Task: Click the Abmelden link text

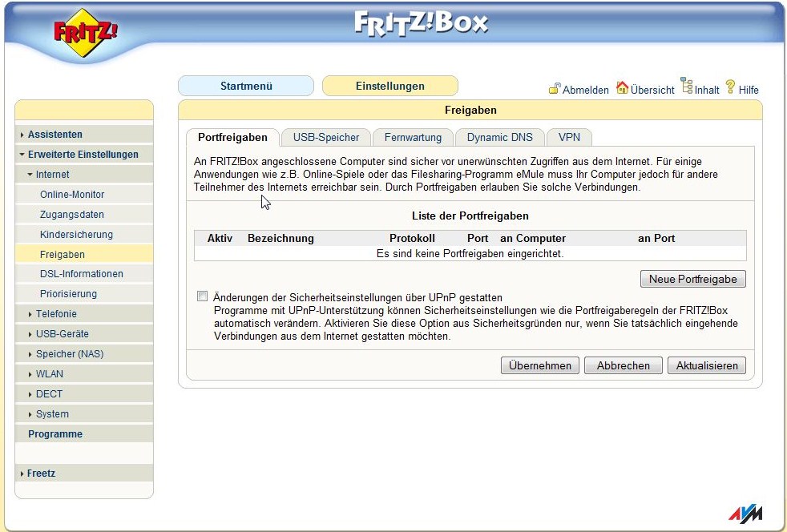Action: (585, 91)
